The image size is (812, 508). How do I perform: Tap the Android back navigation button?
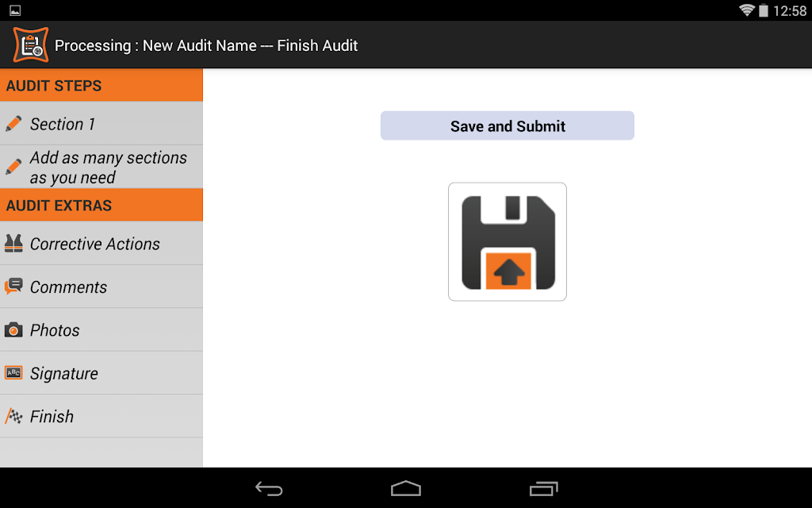[269, 488]
